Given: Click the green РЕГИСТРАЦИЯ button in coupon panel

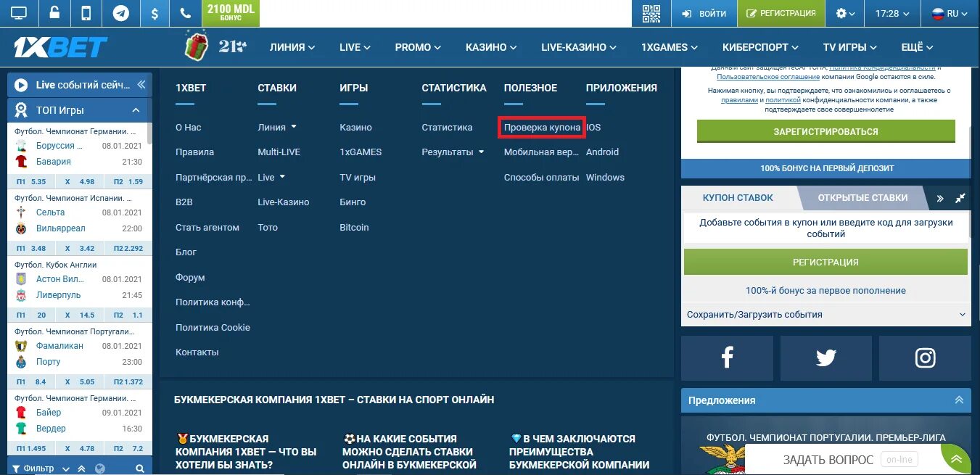Looking at the screenshot, I should tap(825, 262).
